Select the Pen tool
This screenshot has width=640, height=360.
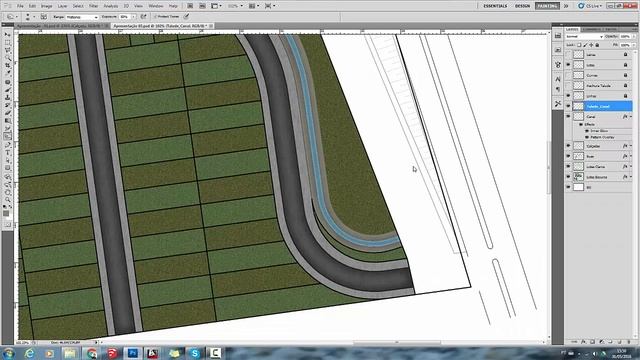[x=7, y=145]
